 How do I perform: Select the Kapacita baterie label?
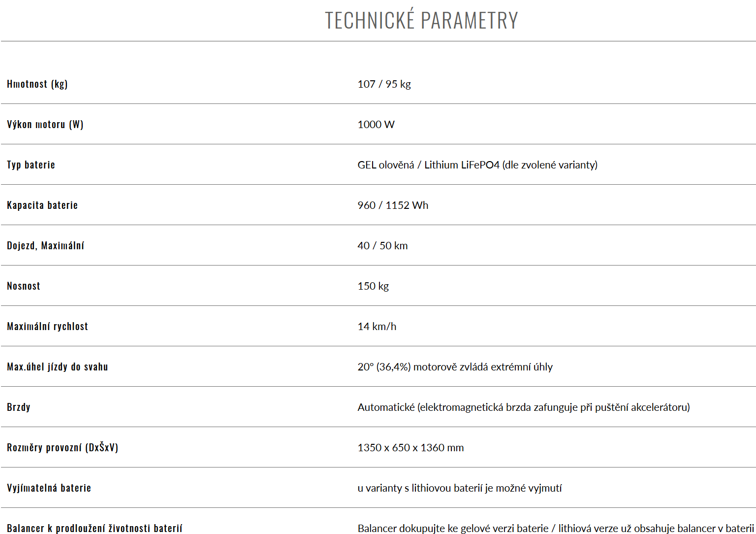tap(42, 205)
